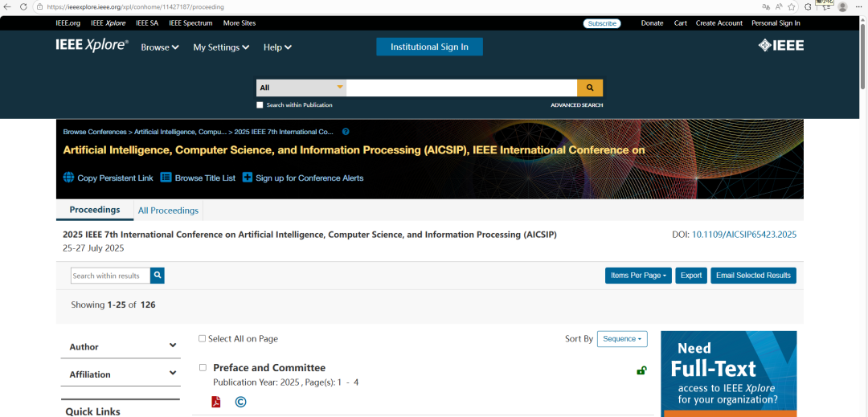Viewport: 868px width, 417px height.
Task: Open the Preface and Committee title
Action: tap(269, 368)
